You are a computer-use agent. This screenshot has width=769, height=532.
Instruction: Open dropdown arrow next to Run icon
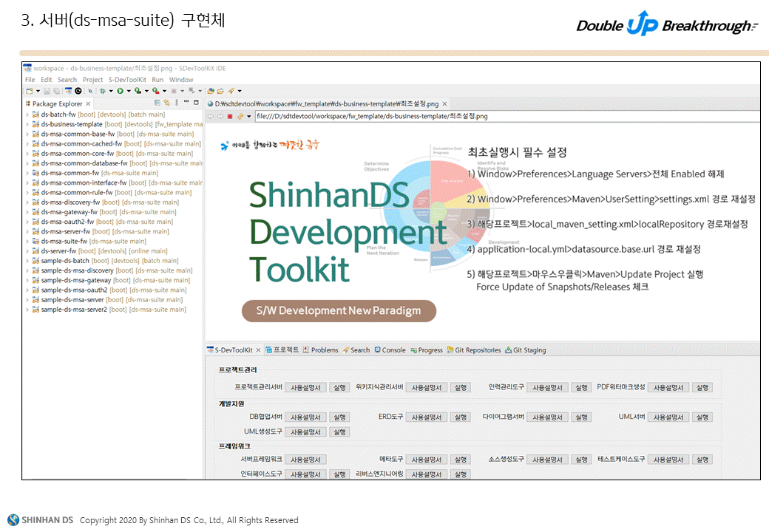pos(129,91)
